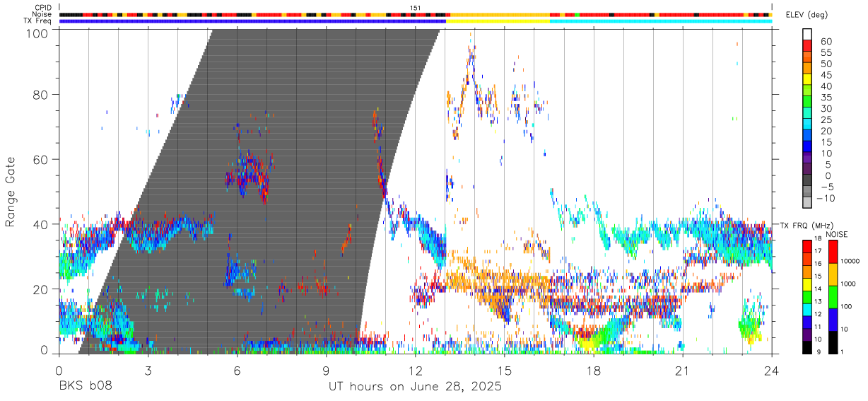This screenshot has width=868, height=401.
Task: Select dark gray elevation swatch between -5 and 0
Action: click(x=807, y=181)
